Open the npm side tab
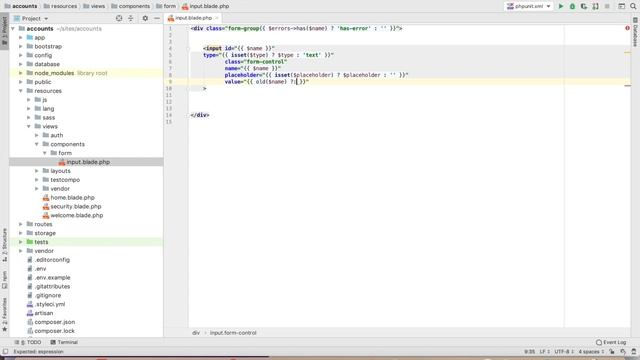 point(4,280)
